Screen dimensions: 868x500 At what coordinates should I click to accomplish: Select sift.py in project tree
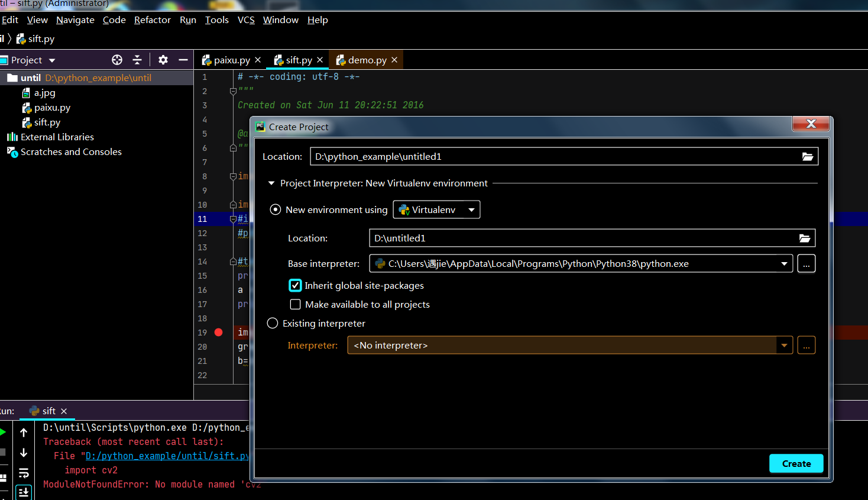click(41, 122)
